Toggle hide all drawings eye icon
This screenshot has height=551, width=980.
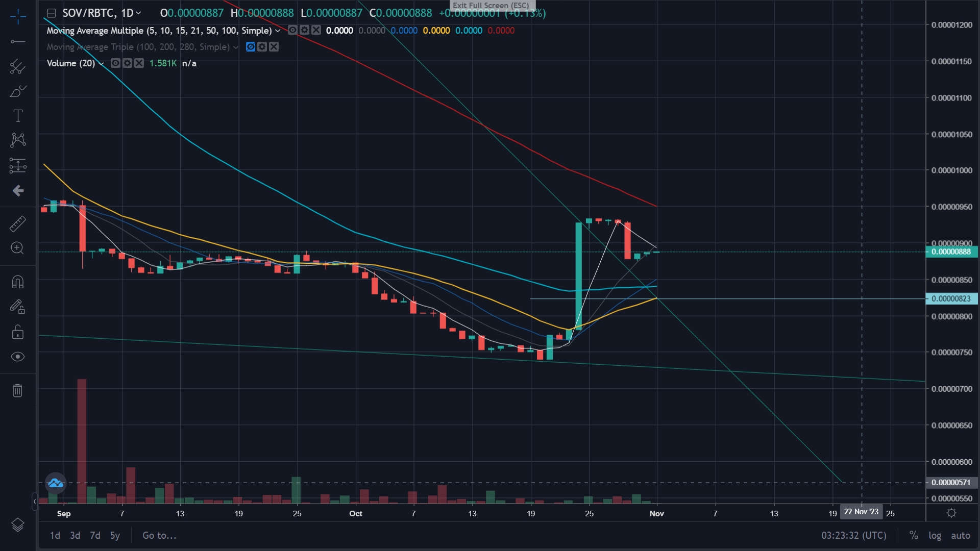18,357
